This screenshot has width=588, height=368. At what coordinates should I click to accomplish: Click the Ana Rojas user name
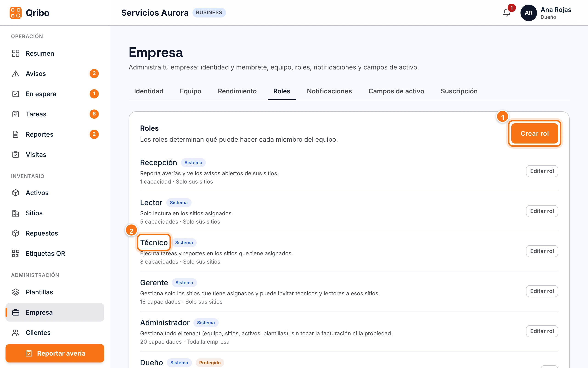tap(556, 10)
